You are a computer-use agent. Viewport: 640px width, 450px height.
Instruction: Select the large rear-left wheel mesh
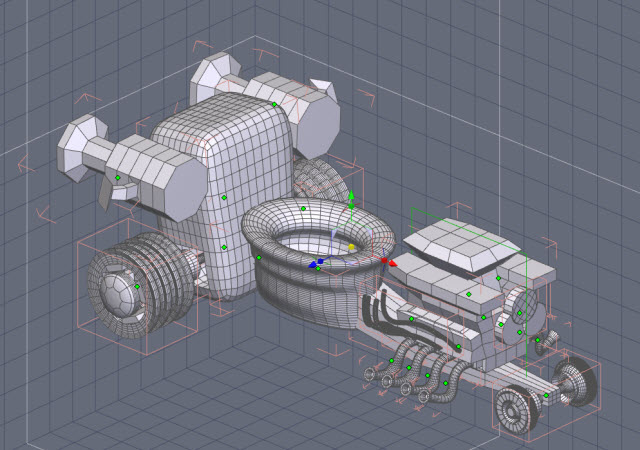(141, 285)
